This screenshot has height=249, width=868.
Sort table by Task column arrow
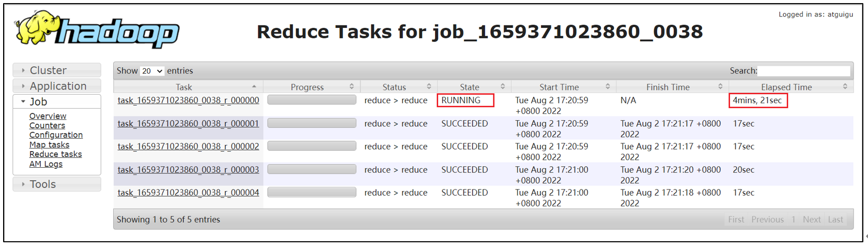pos(254,86)
